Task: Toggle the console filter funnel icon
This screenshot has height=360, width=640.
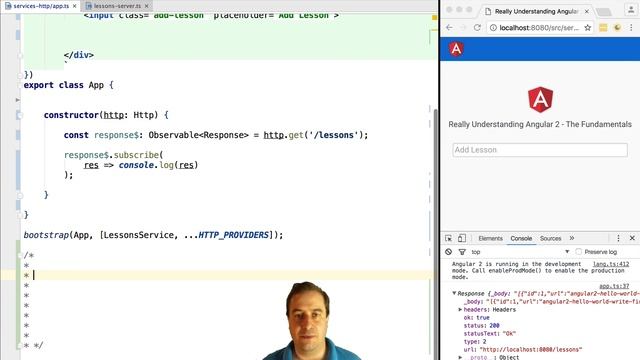Action: [462, 252]
